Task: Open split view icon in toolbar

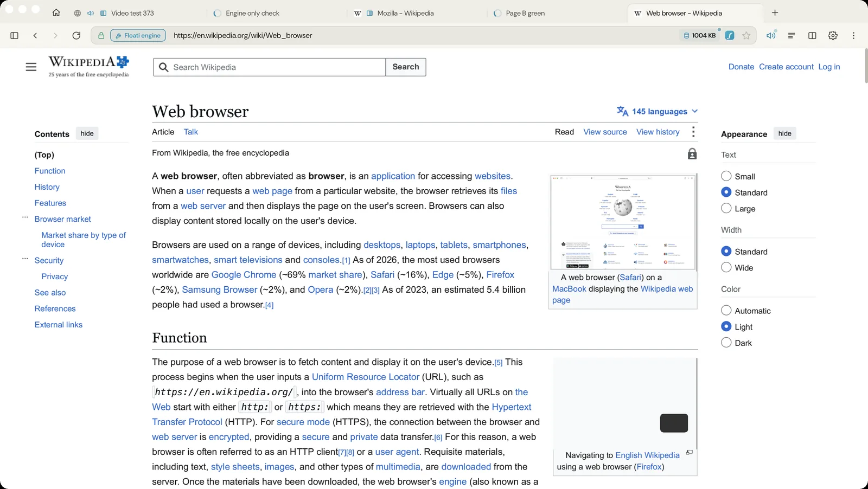Action: pos(812,35)
